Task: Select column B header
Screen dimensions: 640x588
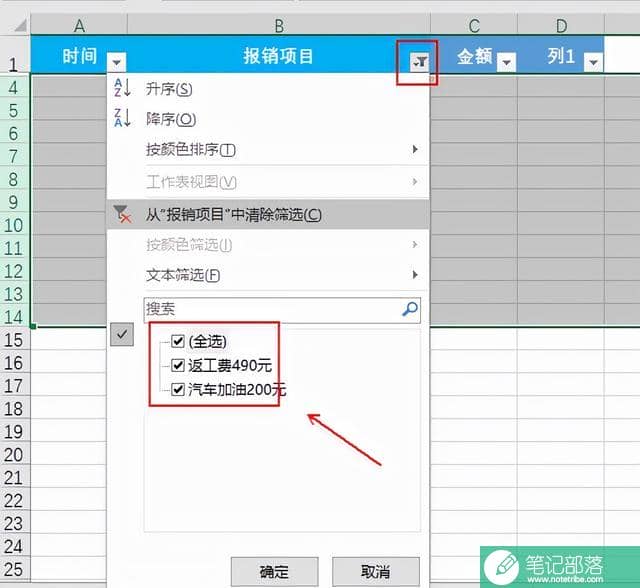Action: pyautogui.click(x=279, y=25)
